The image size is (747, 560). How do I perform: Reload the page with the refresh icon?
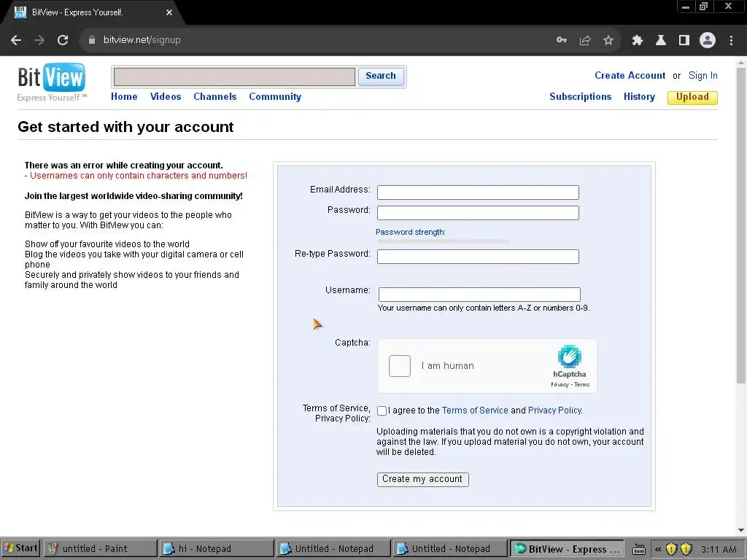click(63, 40)
